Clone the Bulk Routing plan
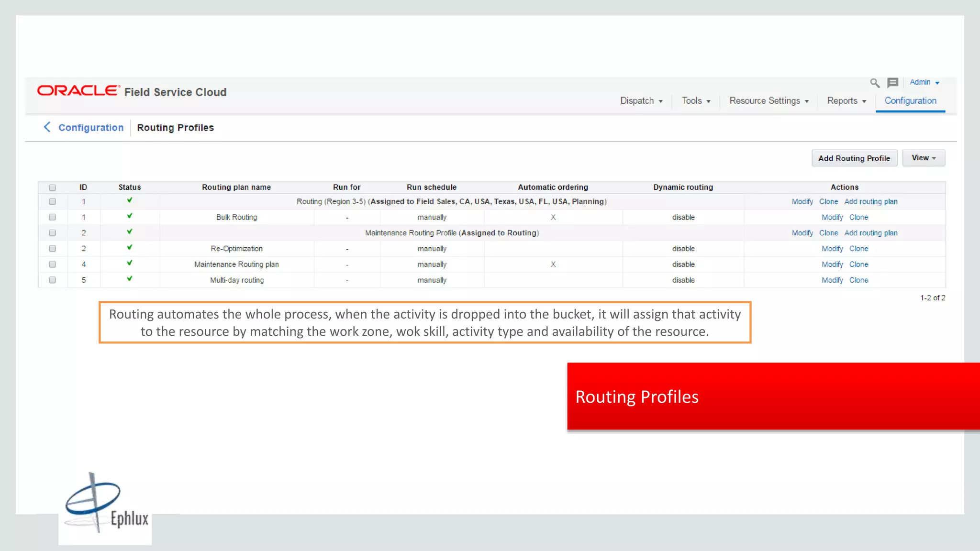Screen dimensions: 980x551 point(858,218)
